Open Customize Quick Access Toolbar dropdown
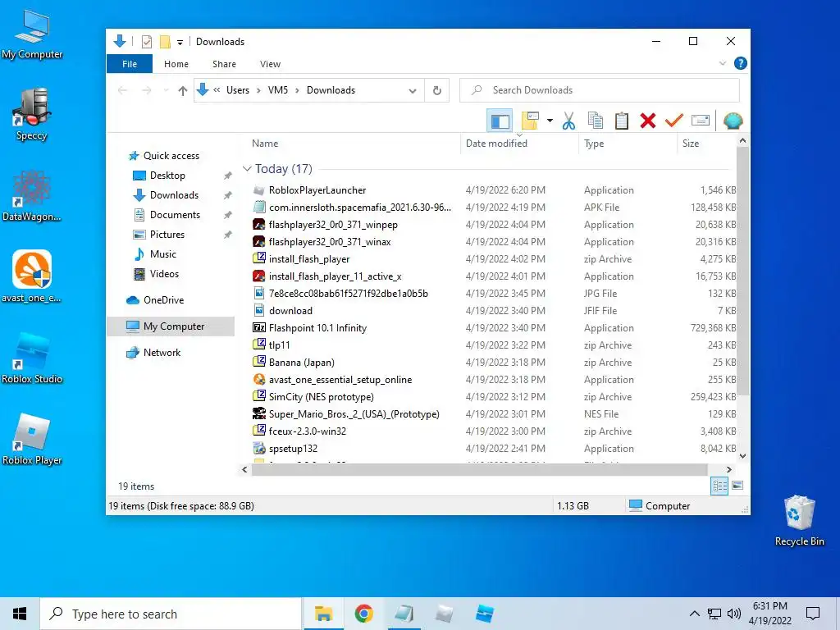This screenshot has height=630, width=840. (180, 43)
